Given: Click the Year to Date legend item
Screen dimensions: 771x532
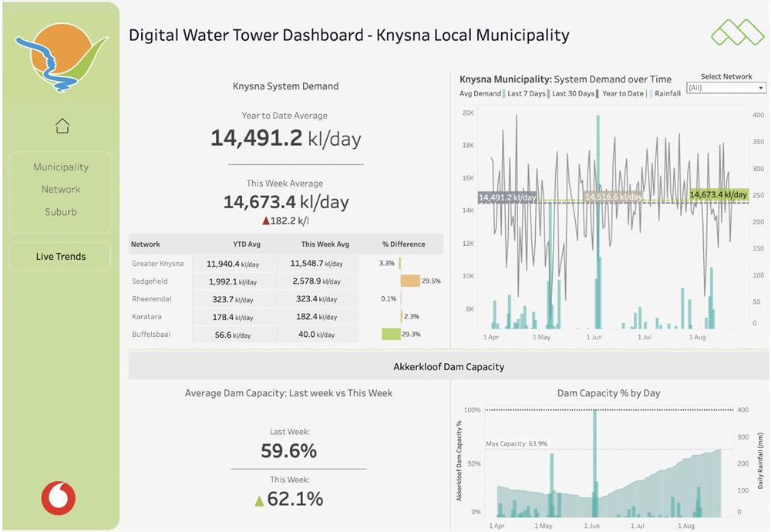Looking at the screenshot, I should click(x=622, y=93).
